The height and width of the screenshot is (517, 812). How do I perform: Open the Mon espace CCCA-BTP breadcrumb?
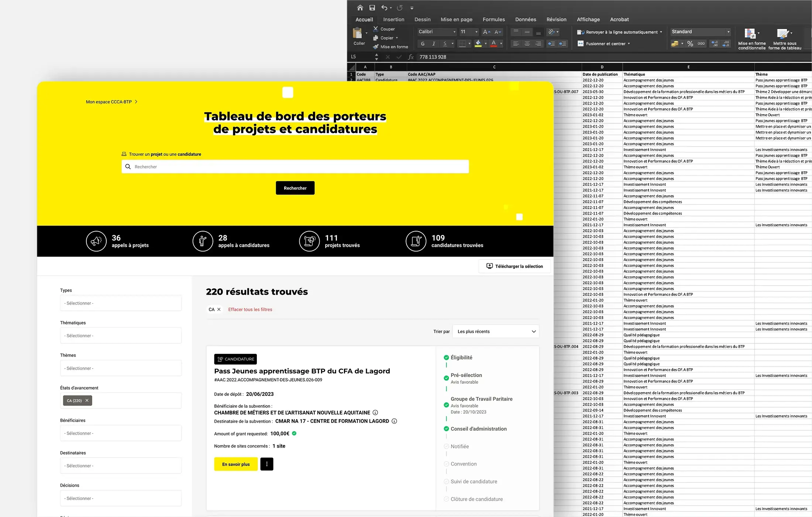111,102
